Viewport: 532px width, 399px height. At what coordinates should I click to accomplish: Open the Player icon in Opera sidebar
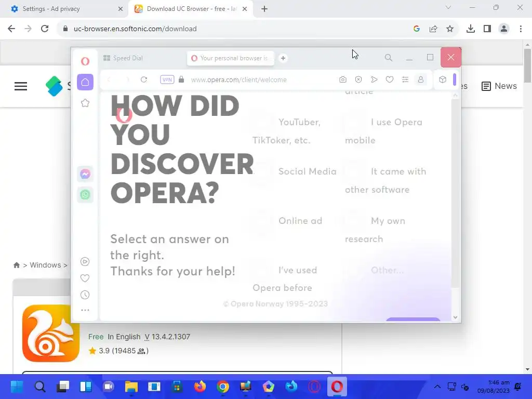point(85,262)
